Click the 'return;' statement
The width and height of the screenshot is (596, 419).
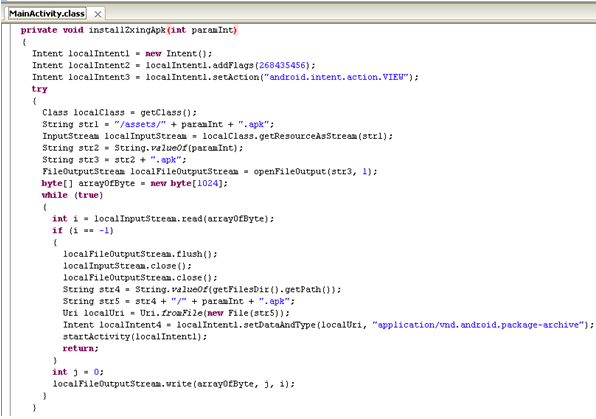pos(81,348)
